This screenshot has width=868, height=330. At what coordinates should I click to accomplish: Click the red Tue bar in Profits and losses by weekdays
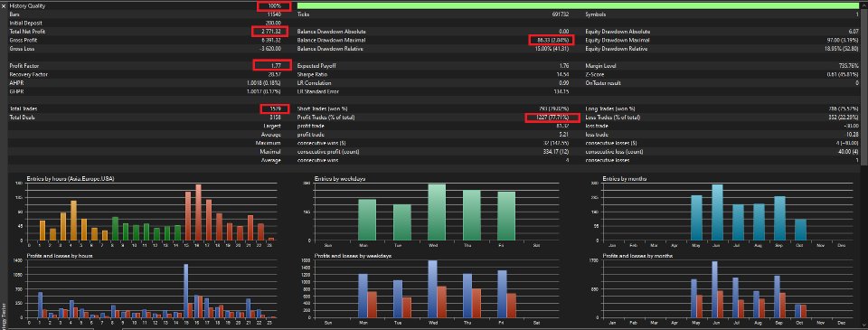(406, 307)
